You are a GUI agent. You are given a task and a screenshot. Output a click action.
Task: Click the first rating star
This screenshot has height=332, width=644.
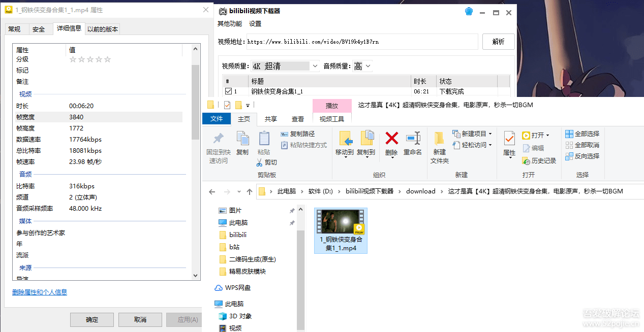coord(73,59)
